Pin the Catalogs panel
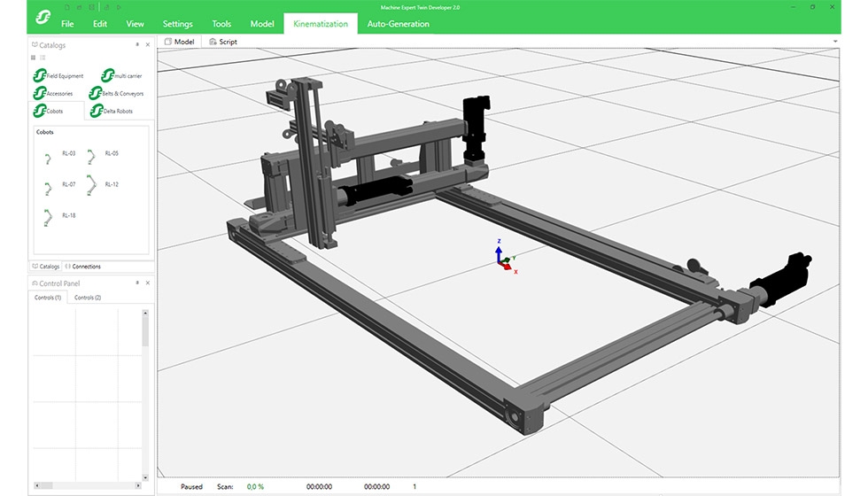This screenshot has height=496, width=868. tap(136, 44)
